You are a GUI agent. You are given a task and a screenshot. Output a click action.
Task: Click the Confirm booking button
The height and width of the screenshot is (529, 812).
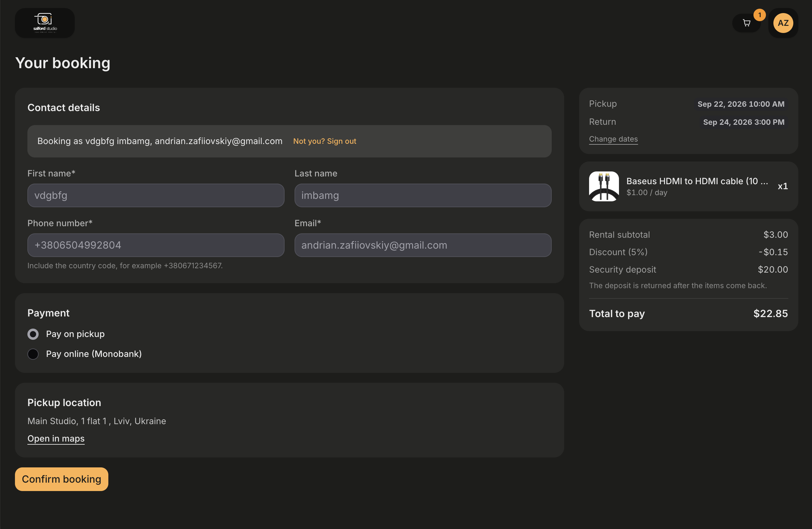61,479
